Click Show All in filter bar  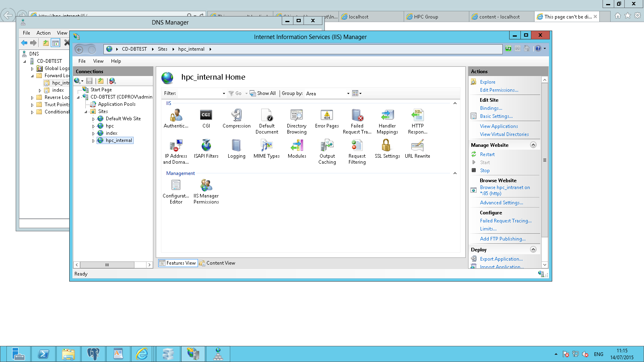pyautogui.click(x=263, y=93)
